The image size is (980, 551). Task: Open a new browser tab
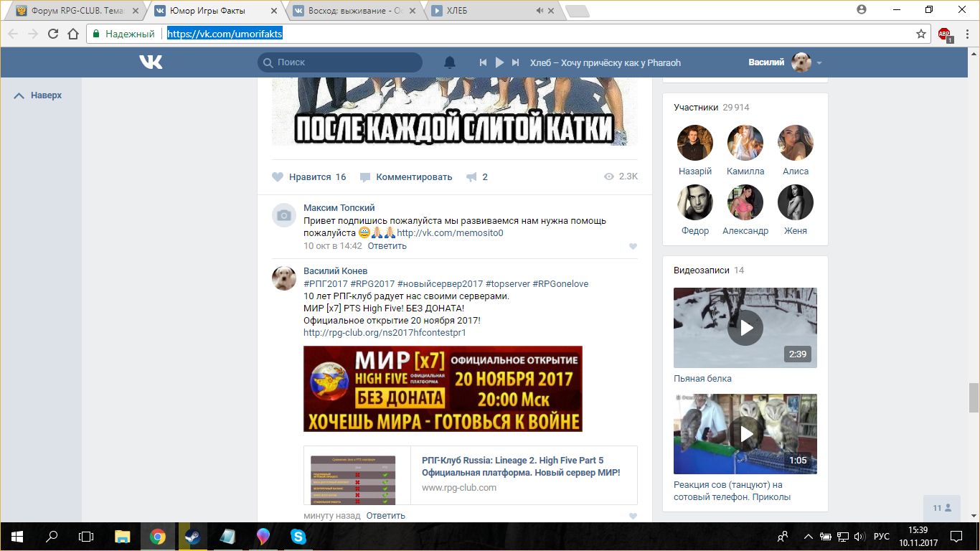pos(578,11)
